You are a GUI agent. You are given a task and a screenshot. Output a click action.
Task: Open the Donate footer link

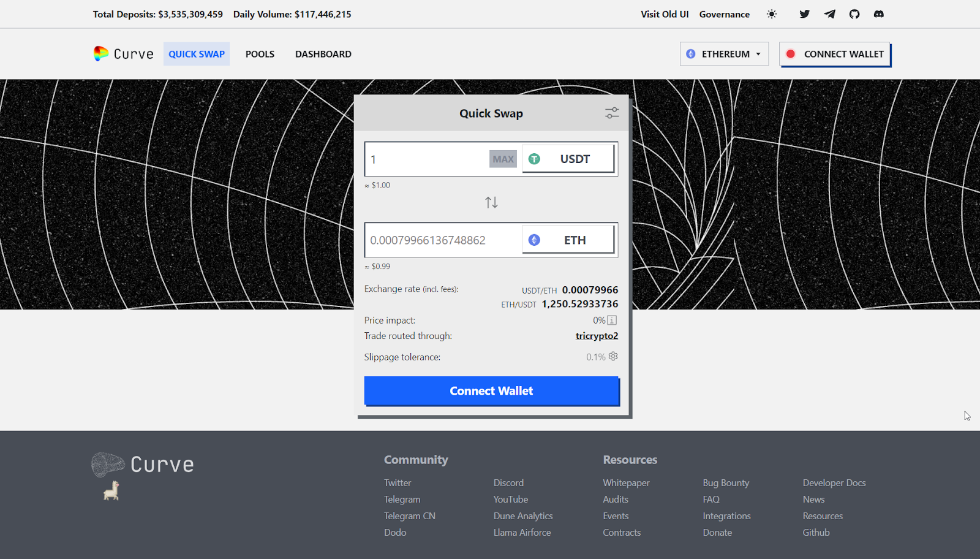click(x=717, y=533)
